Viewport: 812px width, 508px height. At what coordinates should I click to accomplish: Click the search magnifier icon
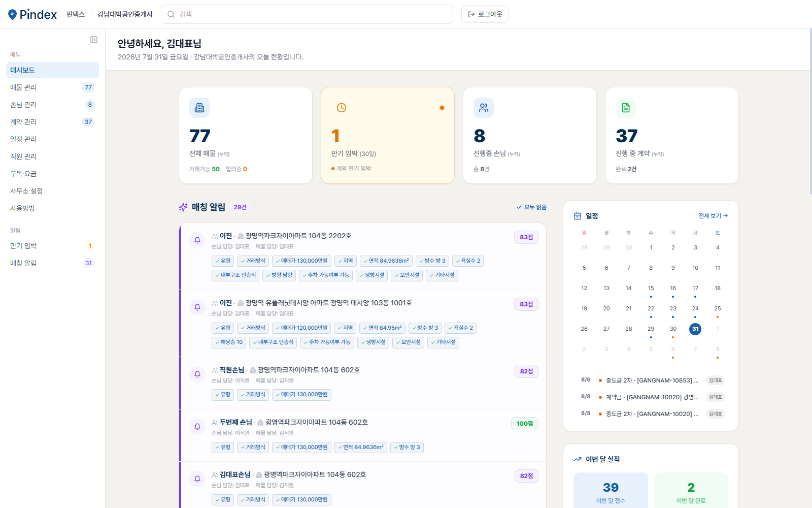171,14
